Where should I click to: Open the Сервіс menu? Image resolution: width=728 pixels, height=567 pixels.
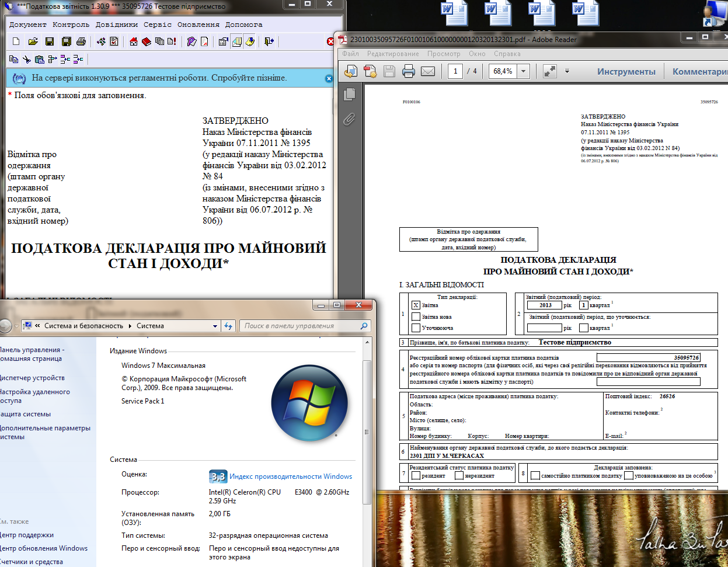tap(158, 25)
